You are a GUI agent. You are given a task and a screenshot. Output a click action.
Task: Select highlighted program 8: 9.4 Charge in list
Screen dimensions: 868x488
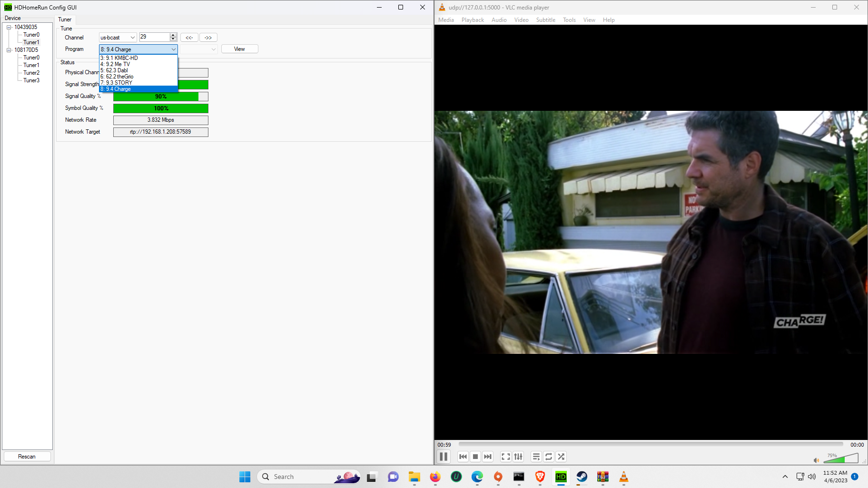coord(138,89)
